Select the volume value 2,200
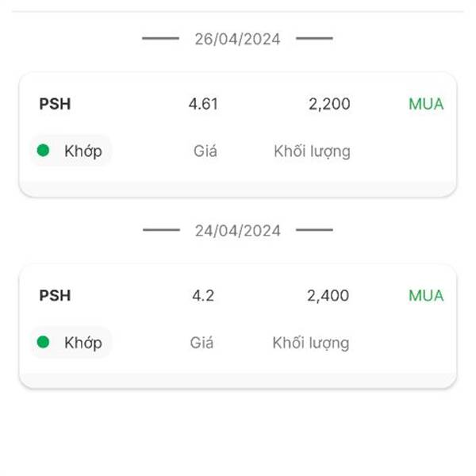This screenshot has width=476, height=476. coord(329,104)
